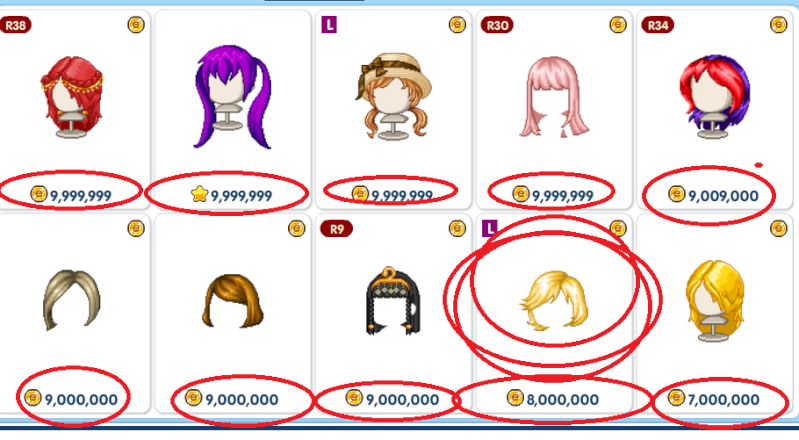The width and height of the screenshot is (799, 440).
Task: Click the R38 rarity badge
Action: [x=15, y=25]
